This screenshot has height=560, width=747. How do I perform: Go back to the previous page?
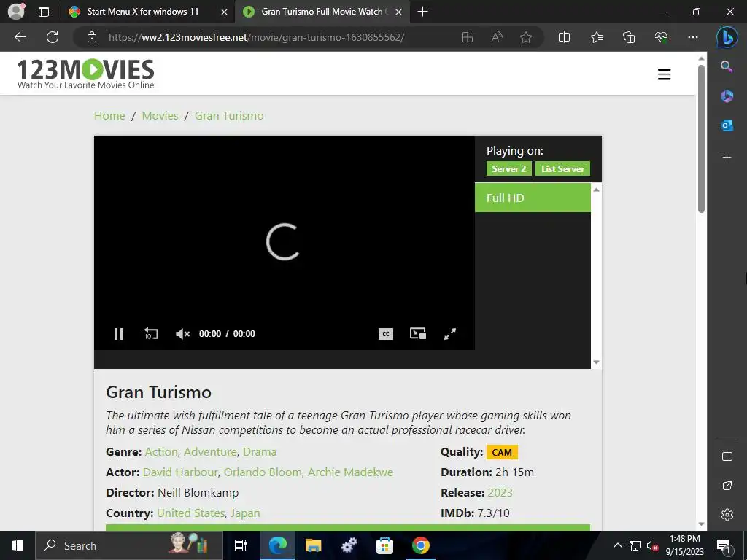20,37
